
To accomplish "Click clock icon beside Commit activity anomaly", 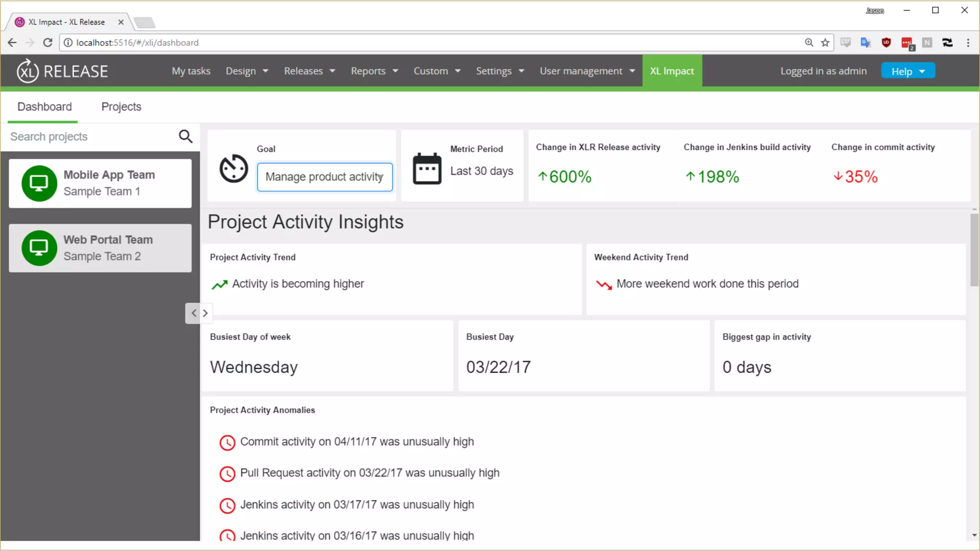I will point(227,442).
